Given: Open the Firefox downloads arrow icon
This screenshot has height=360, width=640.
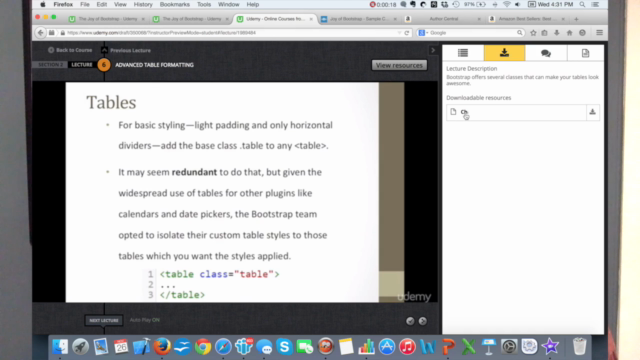Looking at the screenshot, I should click(x=557, y=33).
